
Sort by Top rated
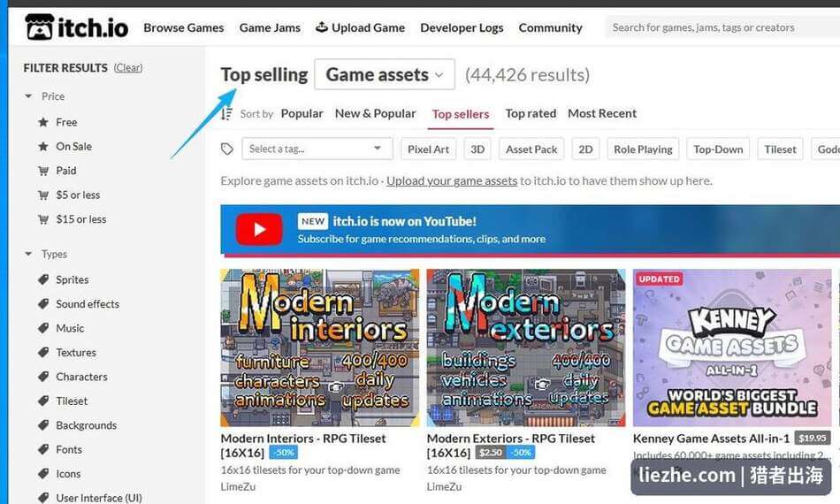pyautogui.click(x=531, y=113)
